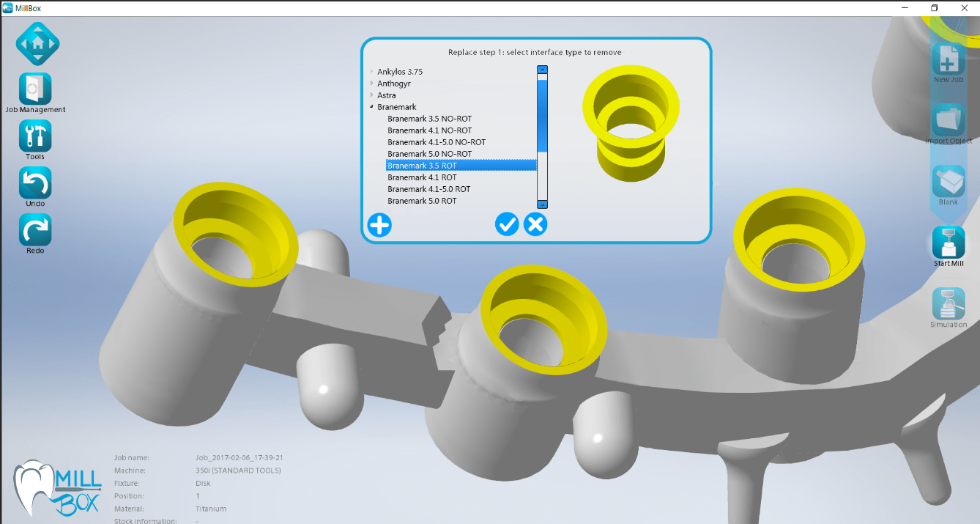Click the Start Mill icon
Screen dimensions: 980x524
[949, 242]
